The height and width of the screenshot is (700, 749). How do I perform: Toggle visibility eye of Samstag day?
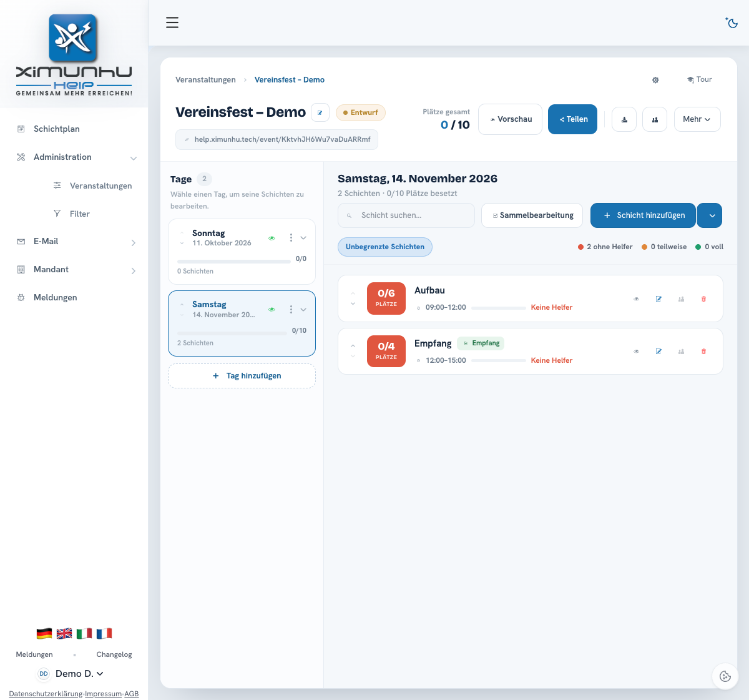pyautogui.click(x=272, y=310)
